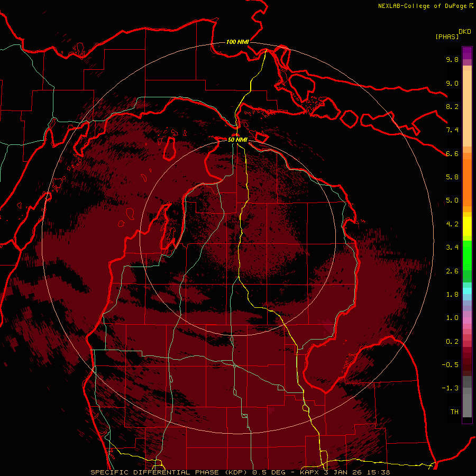The height and width of the screenshot is (476, 476).
Task: Select the 5.0 scale value
Action: pos(452,200)
